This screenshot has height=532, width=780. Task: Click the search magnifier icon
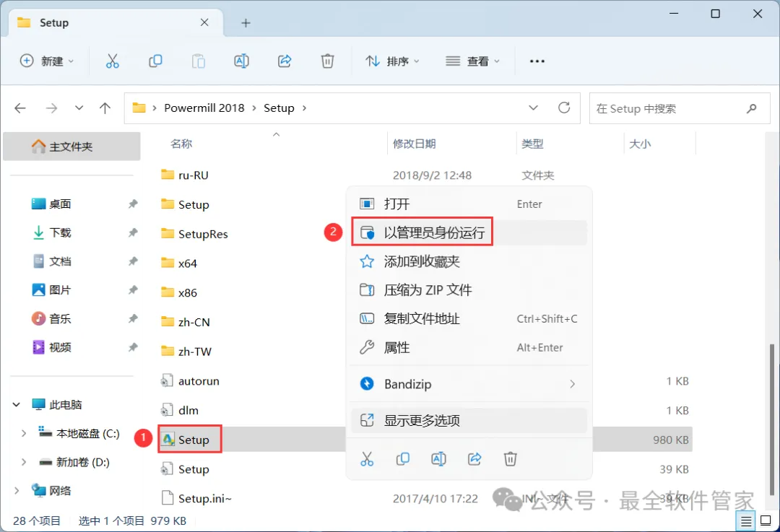tap(752, 108)
